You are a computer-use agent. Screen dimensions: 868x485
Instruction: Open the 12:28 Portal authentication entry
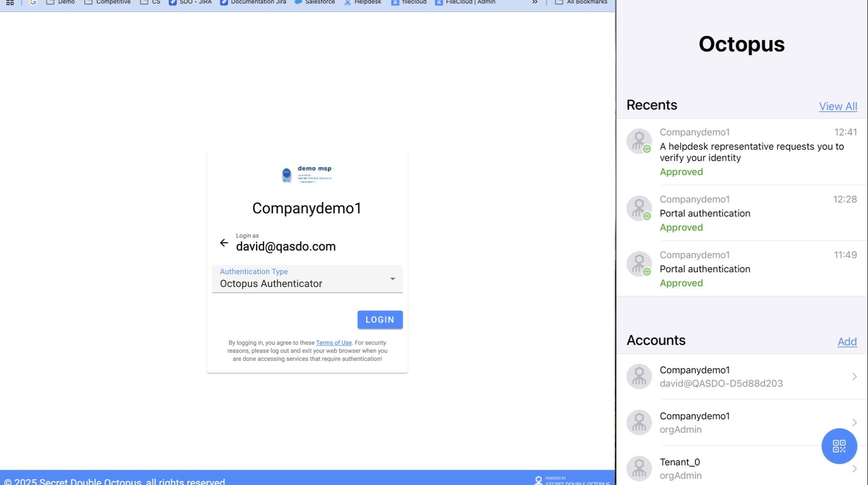742,213
